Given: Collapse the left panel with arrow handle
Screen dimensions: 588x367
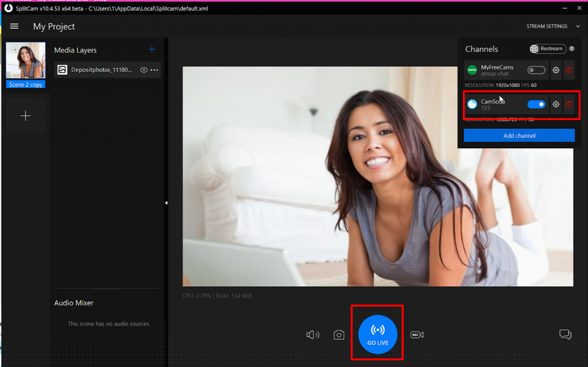Looking at the screenshot, I should 166,203.
